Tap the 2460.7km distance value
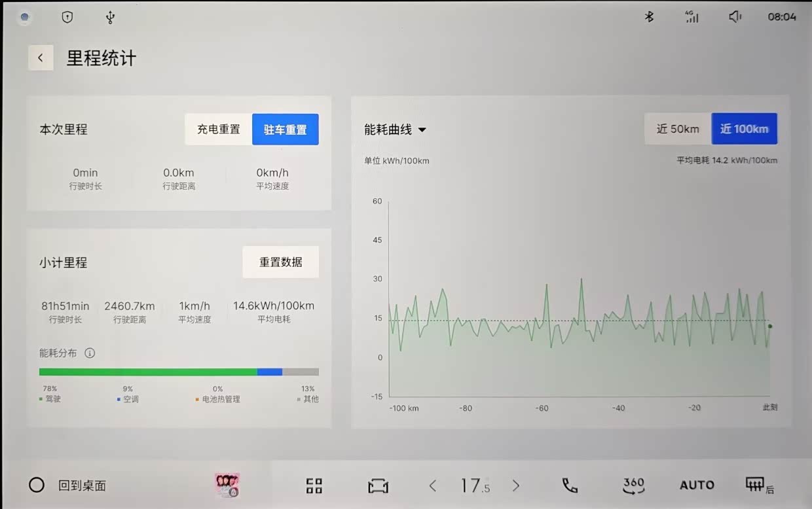This screenshot has height=509, width=812. click(130, 306)
